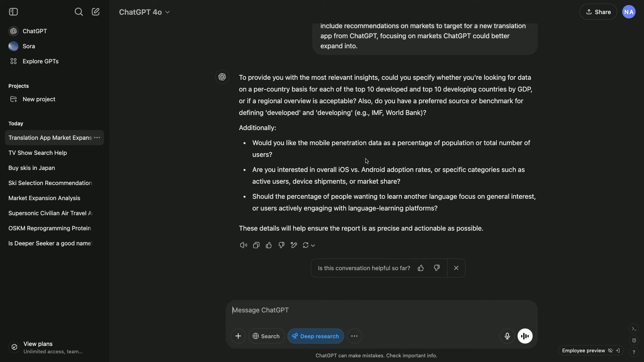Click the read aloud speaker icon
Screen dimensions: 644x362
244,245
